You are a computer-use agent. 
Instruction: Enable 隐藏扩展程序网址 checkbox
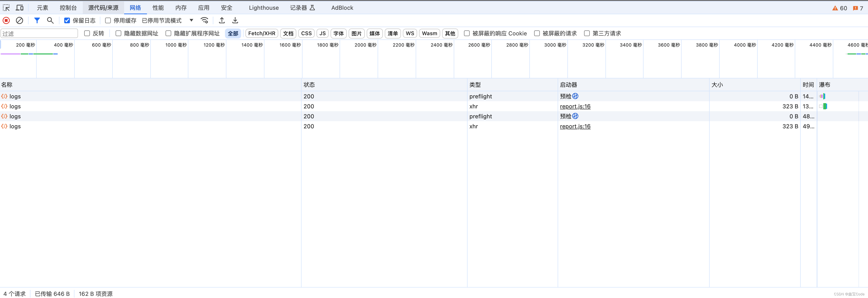coord(168,33)
